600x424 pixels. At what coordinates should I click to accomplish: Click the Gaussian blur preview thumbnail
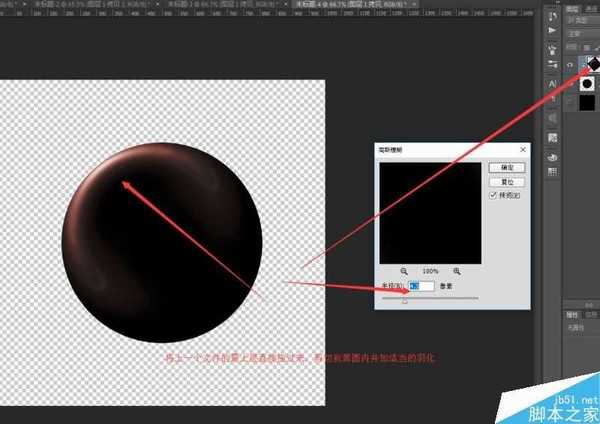(430, 211)
